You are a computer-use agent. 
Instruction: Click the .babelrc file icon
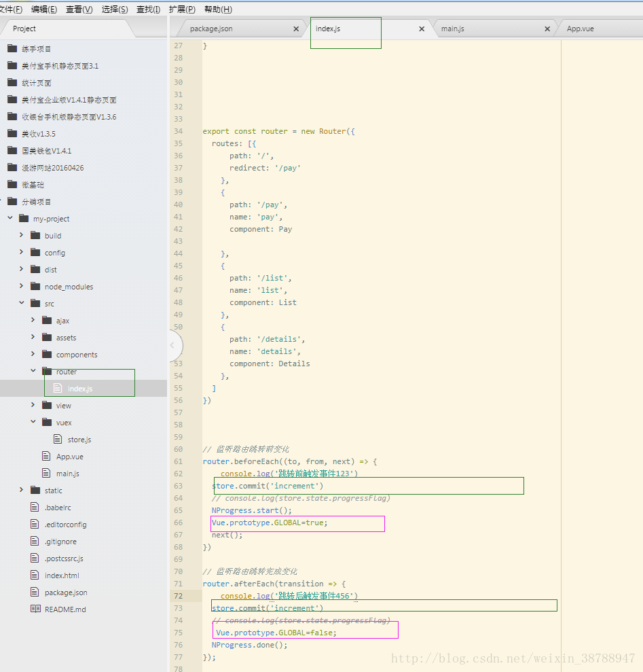coord(35,507)
